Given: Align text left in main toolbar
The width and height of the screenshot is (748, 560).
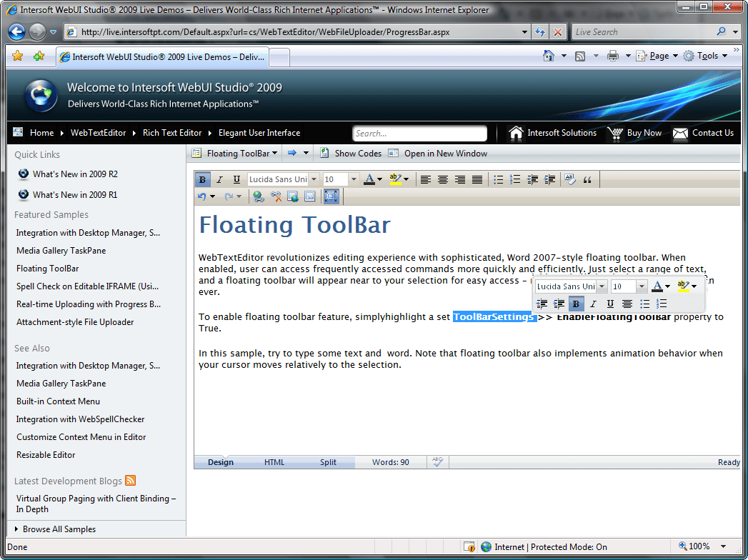Looking at the screenshot, I should (426, 180).
